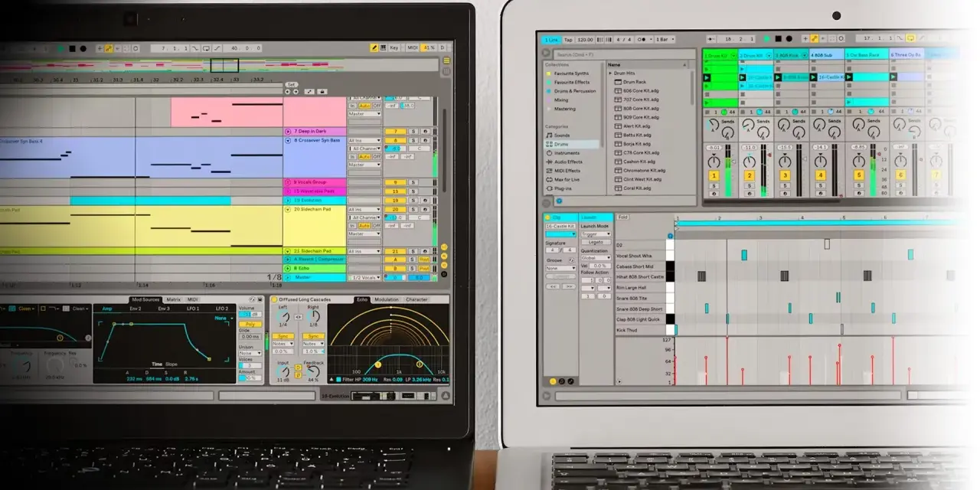
Task: Click the Echo Input knob
Action: pos(283,371)
